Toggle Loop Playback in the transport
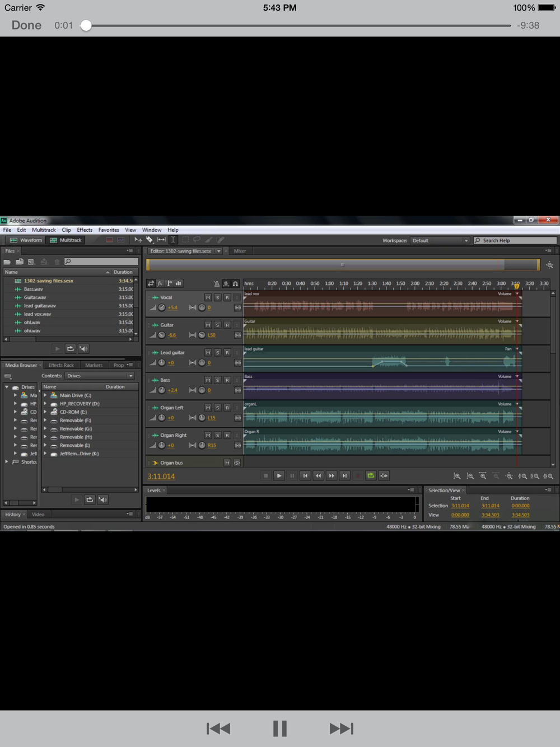This screenshot has width=560, height=747. (x=371, y=476)
